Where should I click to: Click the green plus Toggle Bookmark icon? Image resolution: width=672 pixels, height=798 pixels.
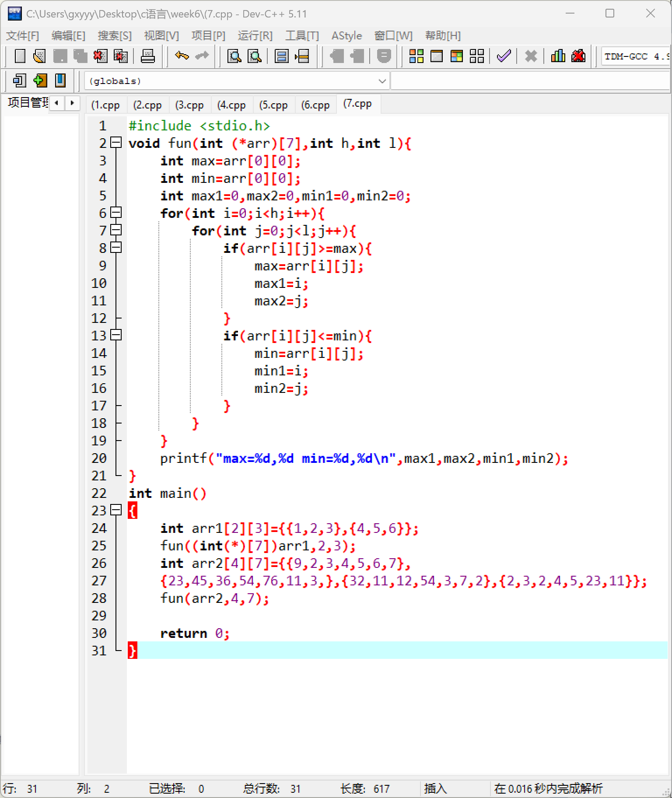(40, 80)
